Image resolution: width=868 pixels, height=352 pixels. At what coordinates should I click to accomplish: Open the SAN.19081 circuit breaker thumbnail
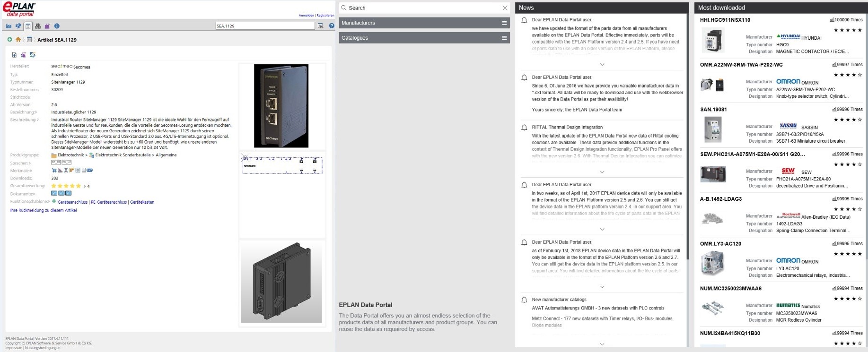pyautogui.click(x=713, y=129)
